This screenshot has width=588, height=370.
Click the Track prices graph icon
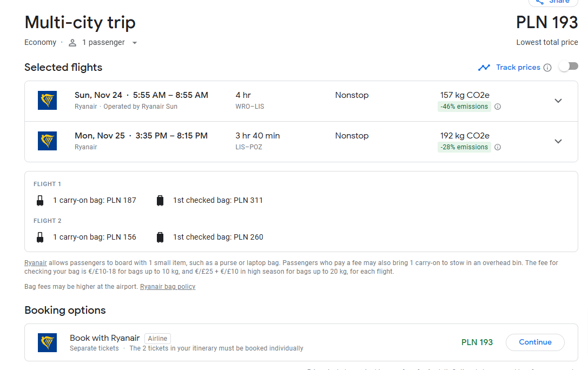484,68
